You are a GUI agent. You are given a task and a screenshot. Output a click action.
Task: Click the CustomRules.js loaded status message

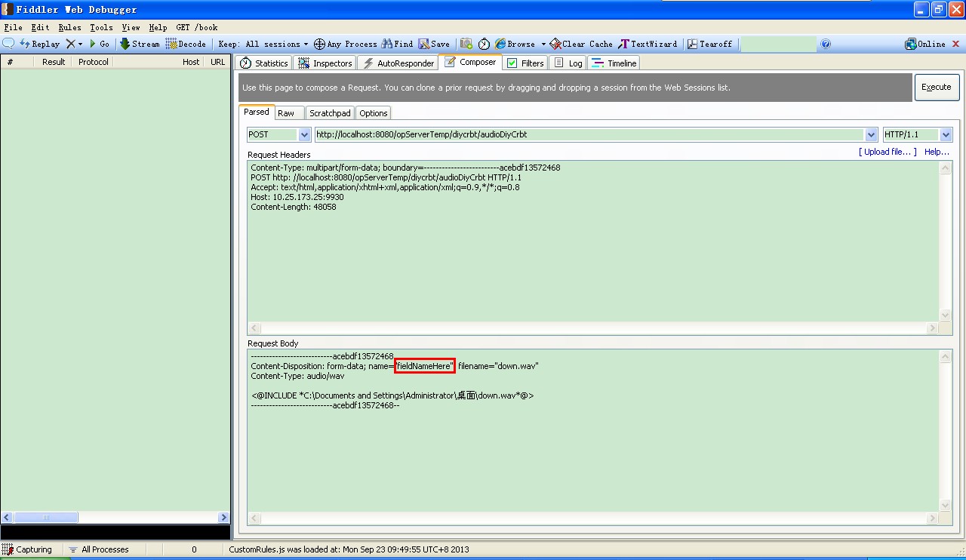[x=349, y=549]
